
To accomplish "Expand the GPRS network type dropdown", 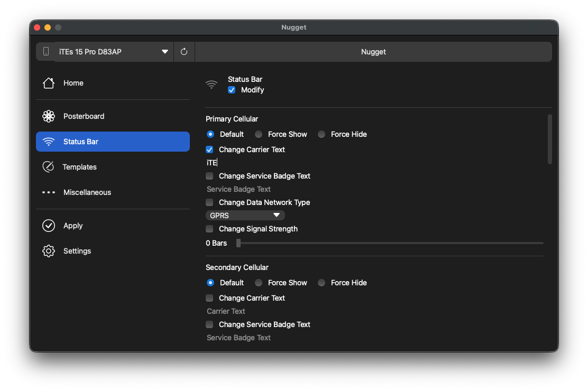I will (x=245, y=216).
